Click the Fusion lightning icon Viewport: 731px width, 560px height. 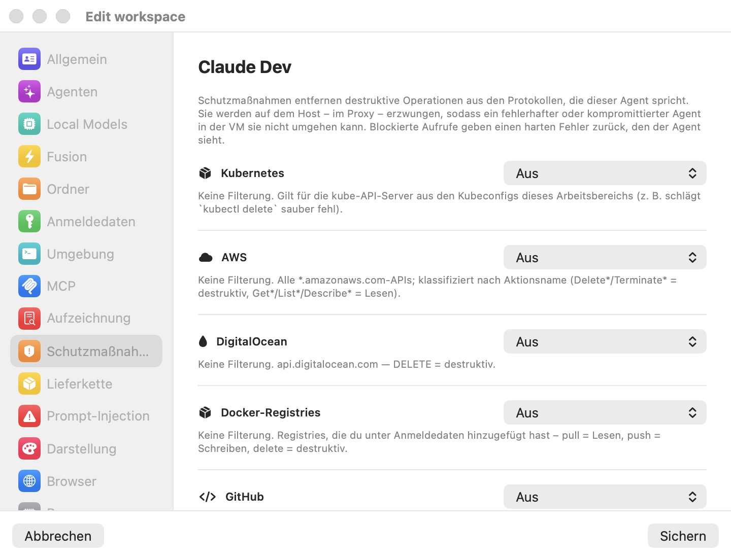click(x=29, y=157)
